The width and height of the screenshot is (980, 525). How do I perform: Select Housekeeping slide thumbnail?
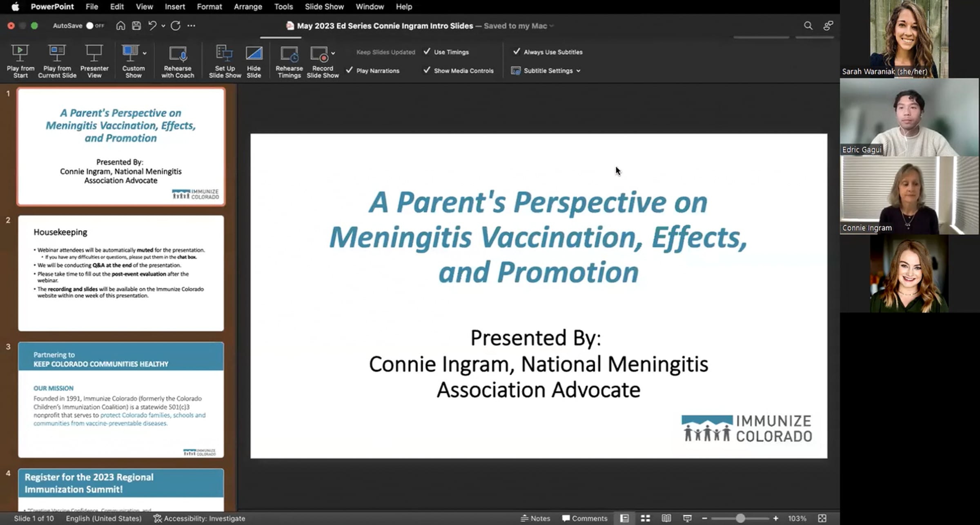point(121,273)
